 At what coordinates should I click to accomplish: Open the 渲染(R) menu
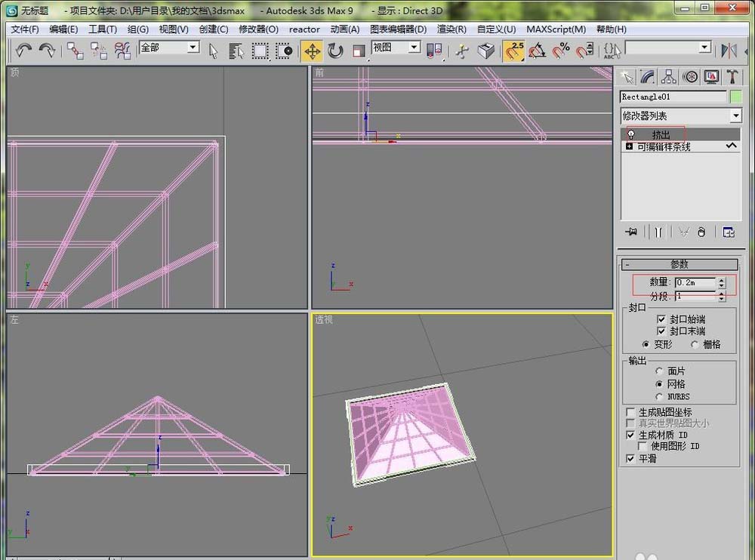[x=451, y=29]
